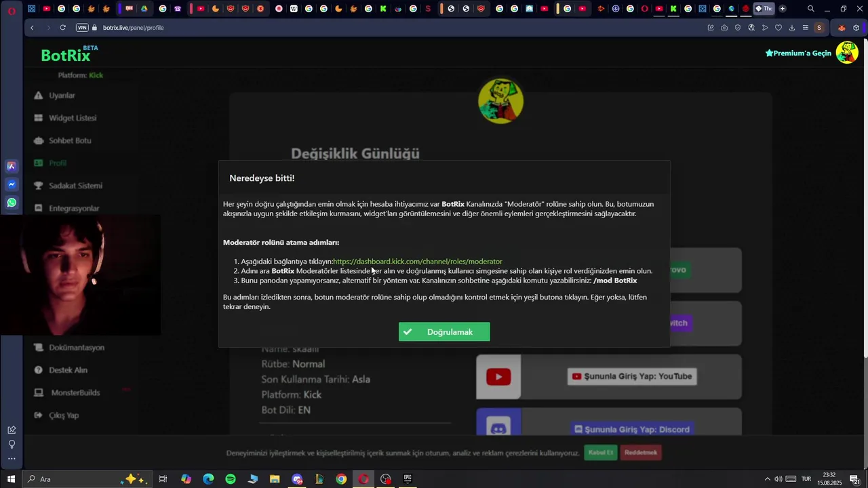Show hidden tray icons chevron
Image resolution: width=868 pixels, height=488 pixels.
(767, 480)
